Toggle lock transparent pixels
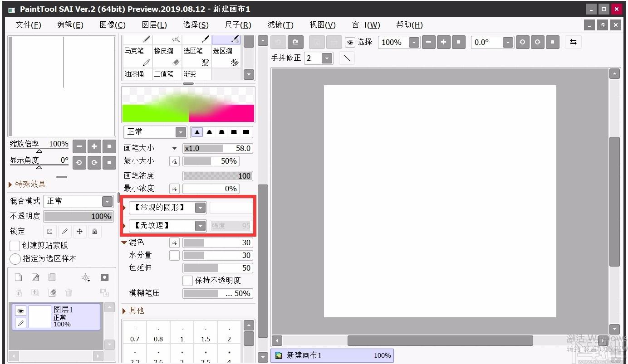Screen dimensions: 628x364 pyautogui.click(x=49, y=232)
